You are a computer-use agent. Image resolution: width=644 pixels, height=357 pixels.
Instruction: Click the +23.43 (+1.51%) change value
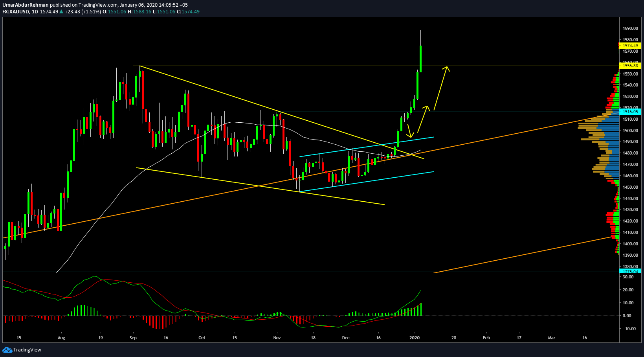83,12
